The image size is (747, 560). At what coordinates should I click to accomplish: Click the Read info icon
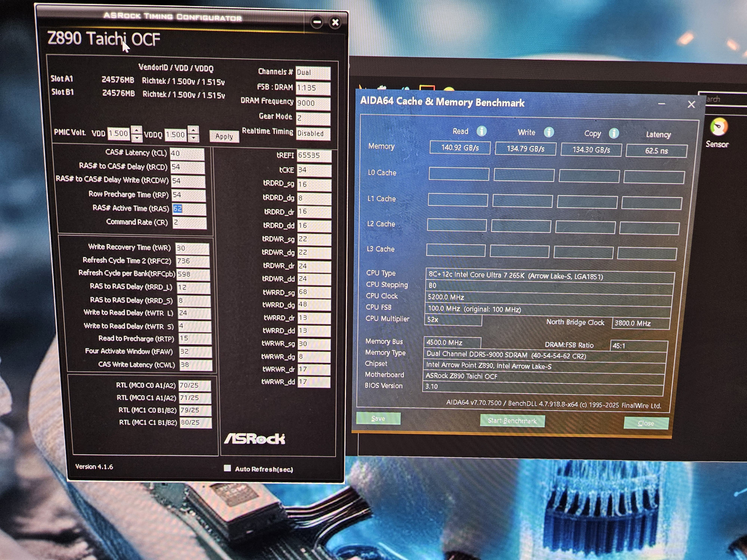tap(482, 131)
